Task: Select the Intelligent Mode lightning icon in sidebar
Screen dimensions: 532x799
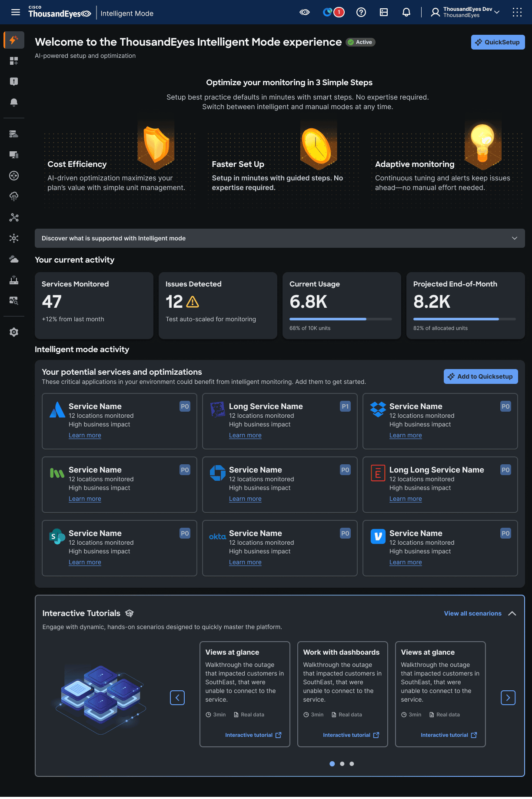Action: 14,40
